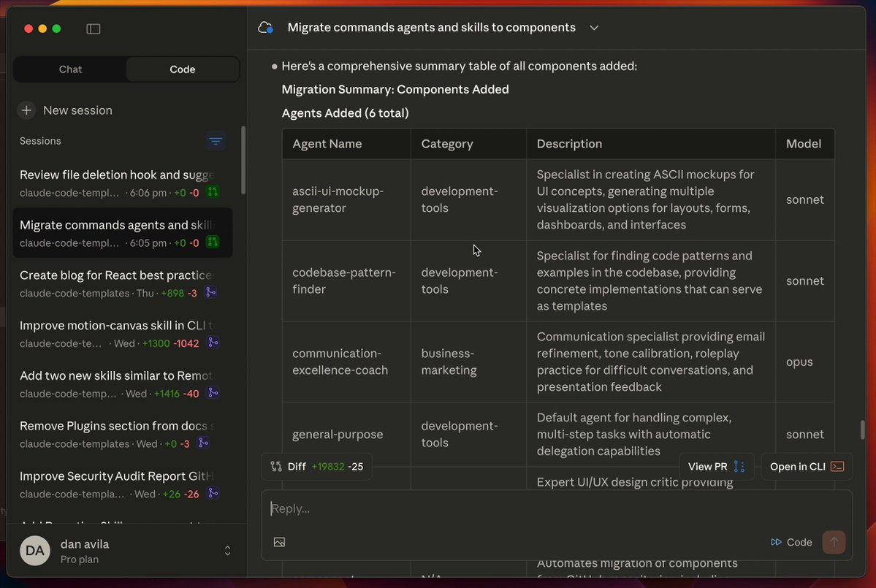The height and width of the screenshot is (588, 876).
Task: Open 'Remove Plugins section from docs' session
Action: [x=122, y=434]
